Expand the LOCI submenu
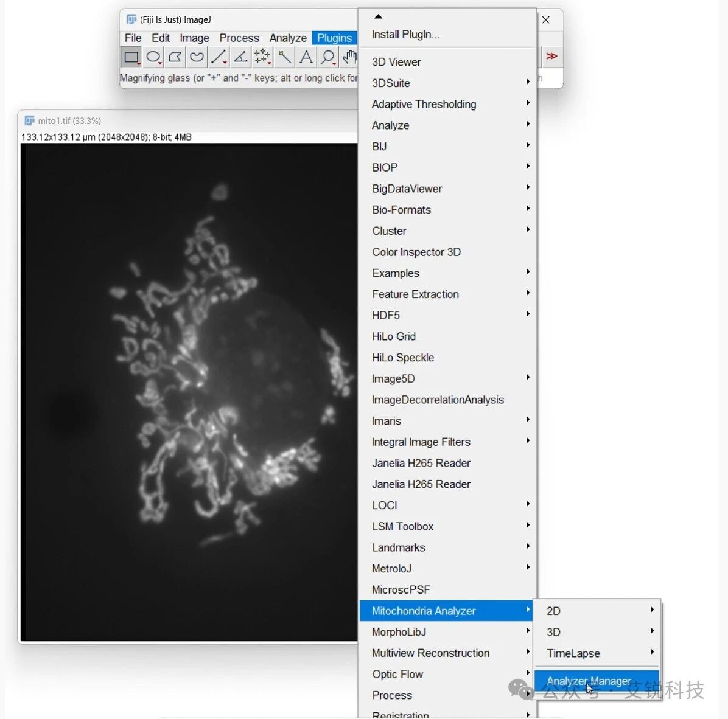This screenshot has height=719, width=728. coord(447,505)
